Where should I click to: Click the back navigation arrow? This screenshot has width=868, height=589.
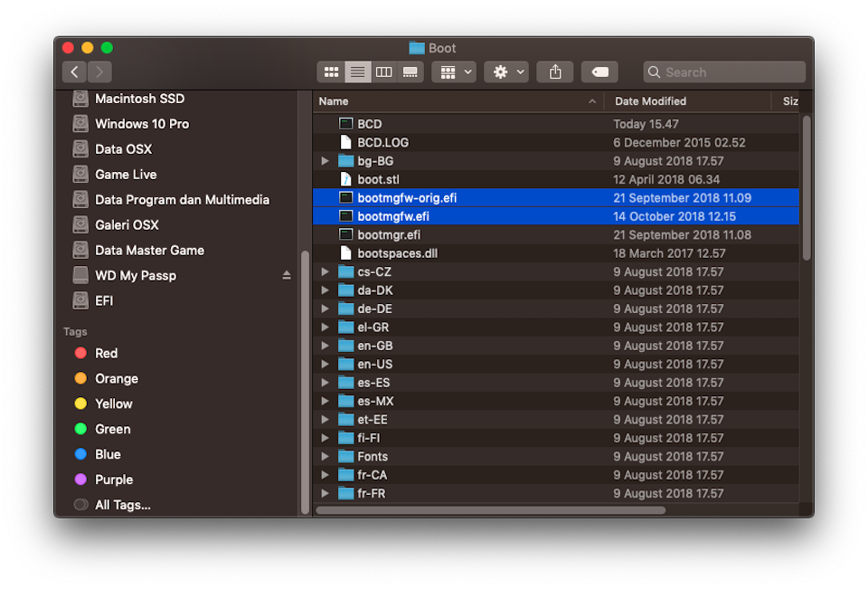point(73,71)
